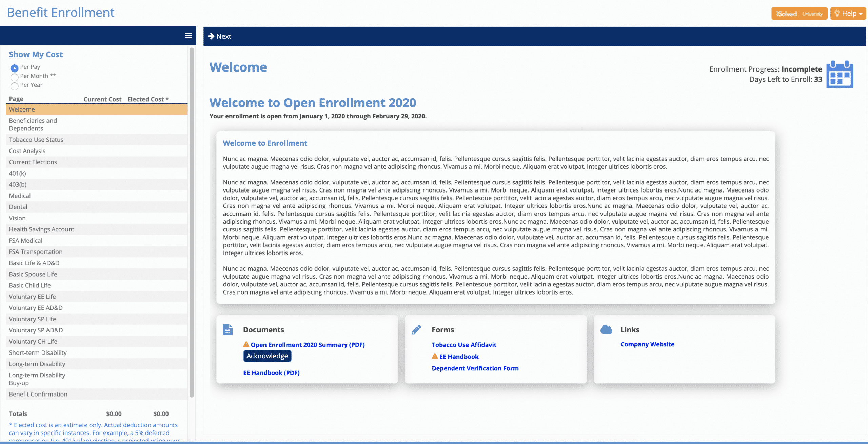Open Short-term Disability page
The image size is (868, 444).
pos(97,352)
